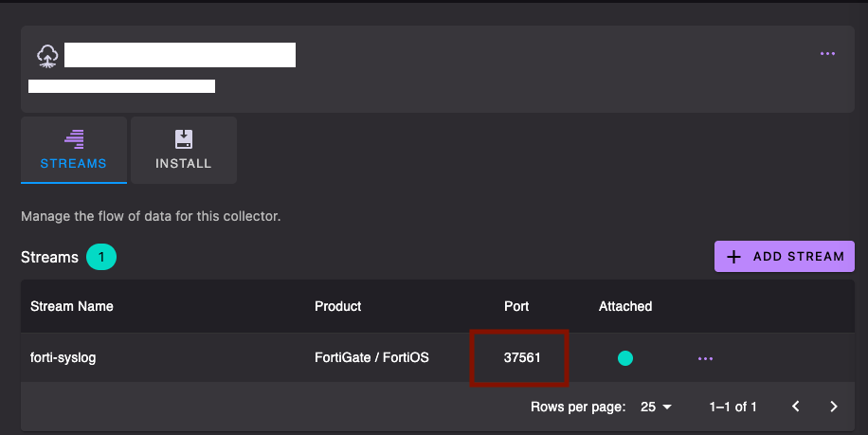The height and width of the screenshot is (435, 868).
Task: Click the cloud collector icon
Action: point(47,55)
